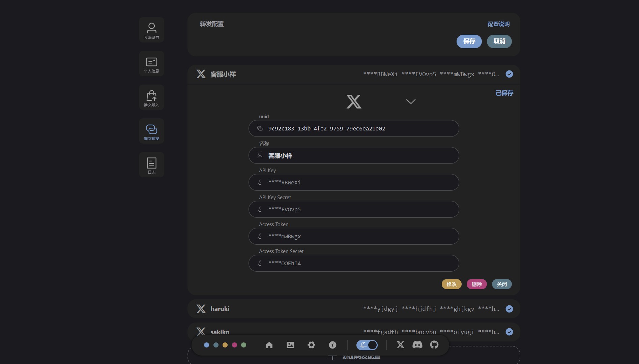Viewport: 639px width, 364px height.
Task: Toggle the dark mode switch
Action: click(367, 345)
